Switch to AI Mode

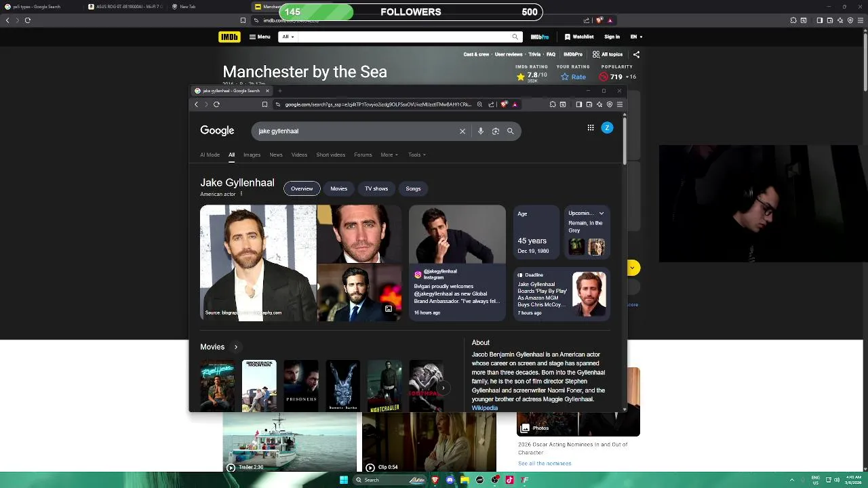point(210,155)
